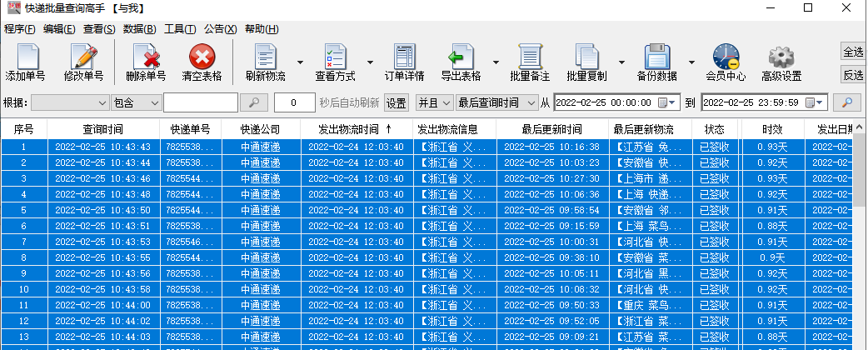868x350 pixels.
Task: Click 中通速递 in row 3
Action: click(260, 179)
